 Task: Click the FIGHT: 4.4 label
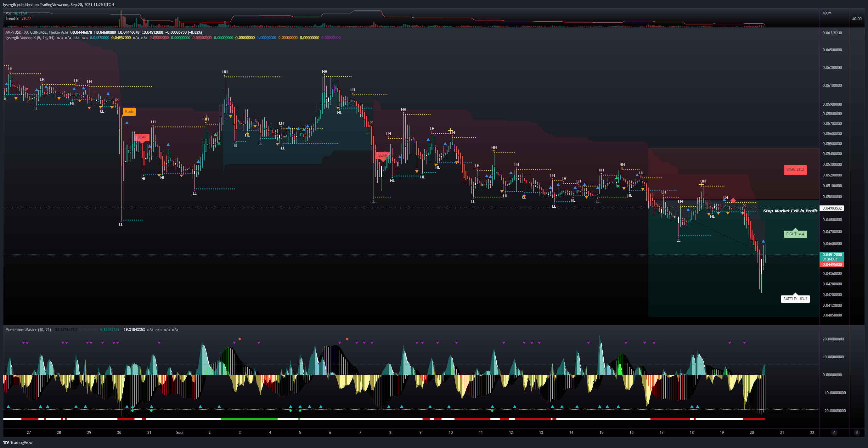coord(795,234)
